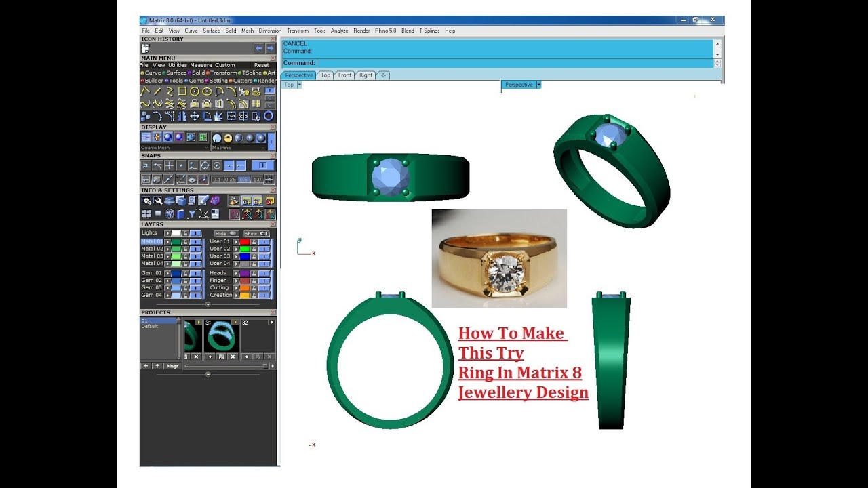The width and height of the screenshot is (868, 488).
Task: Toggle Gem 01 layer on/off switch
Action: [x=195, y=273]
